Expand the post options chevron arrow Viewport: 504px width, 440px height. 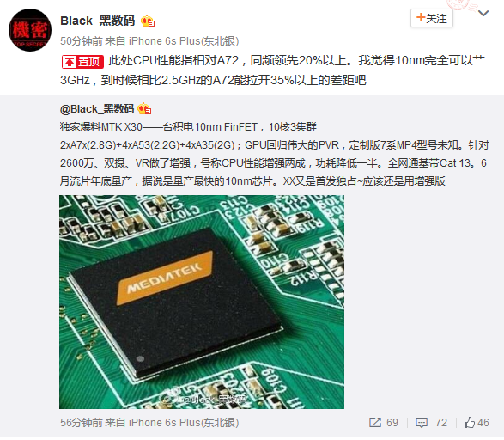tap(483, 13)
